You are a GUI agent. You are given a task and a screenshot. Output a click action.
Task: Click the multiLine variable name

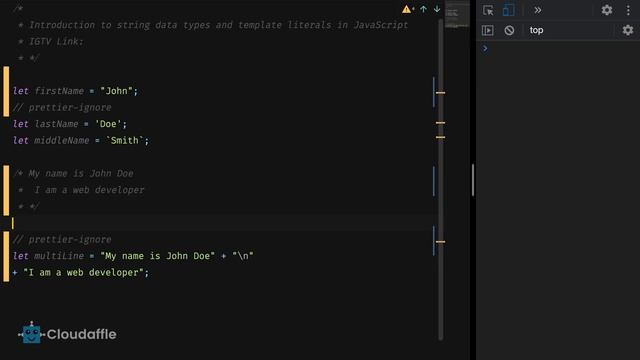pyautogui.click(x=59, y=256)
